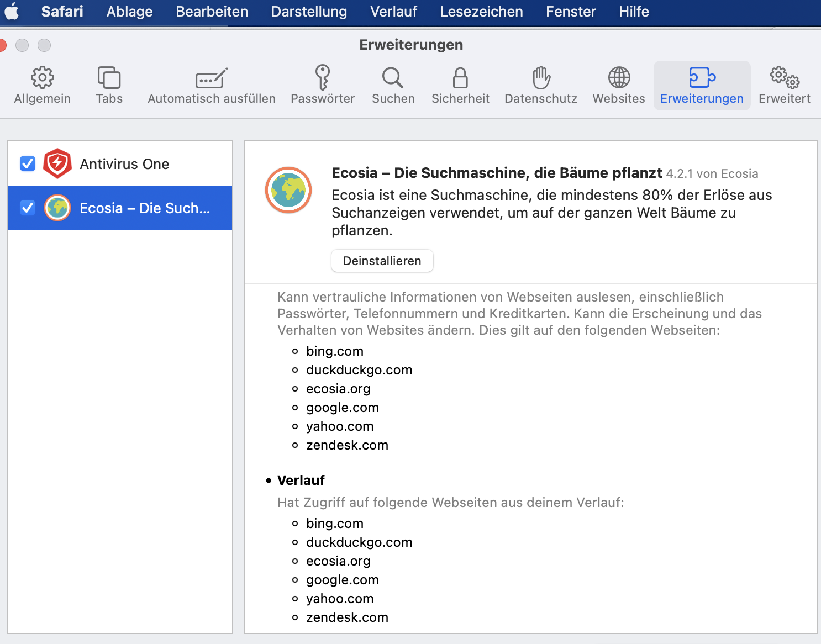Open the Passwörter key icon pane
The image size is (821, 644).
coord(323,86)
